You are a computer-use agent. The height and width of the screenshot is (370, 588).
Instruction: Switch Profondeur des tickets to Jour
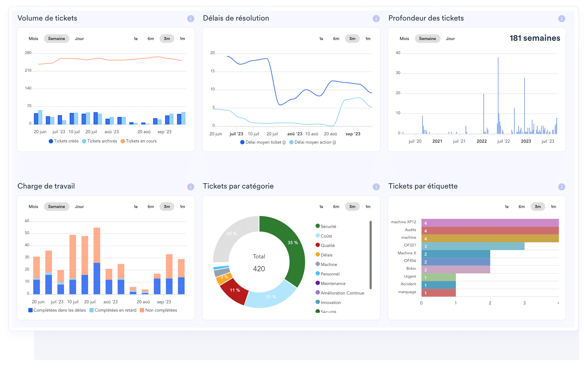[x=450, y=39]
